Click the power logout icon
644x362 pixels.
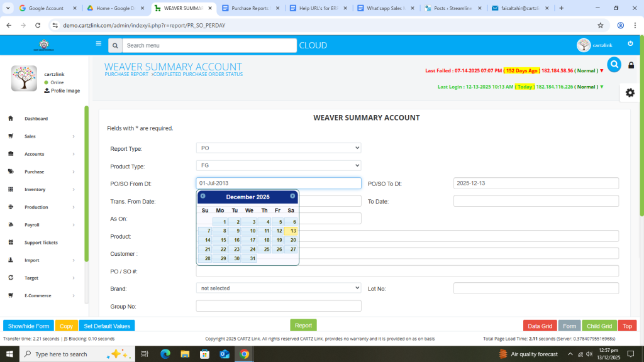coord(630,43)
